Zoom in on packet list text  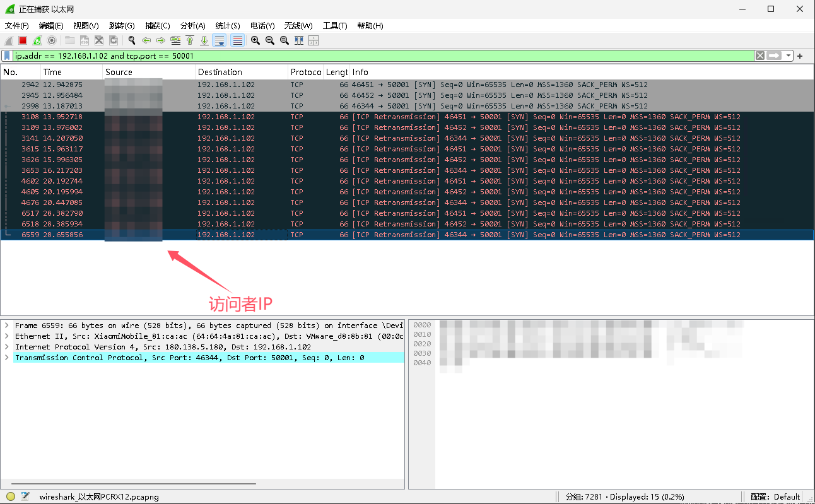click(255, 40)
